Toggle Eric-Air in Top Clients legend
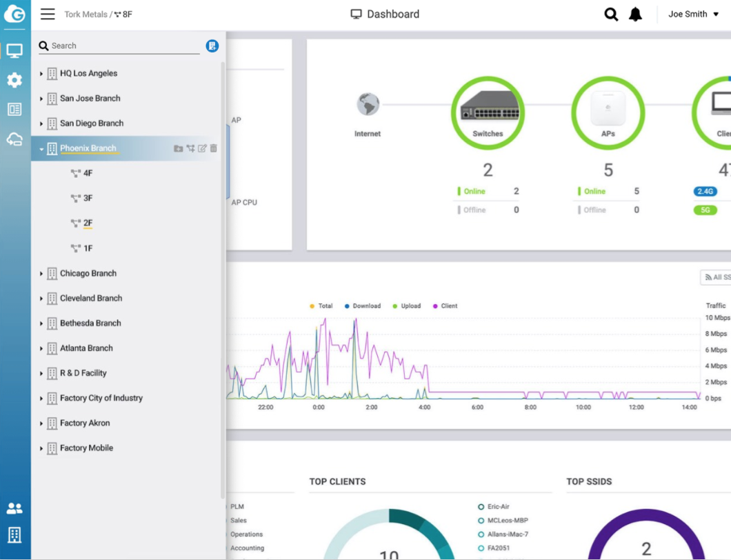 click(x=494, y=506)
